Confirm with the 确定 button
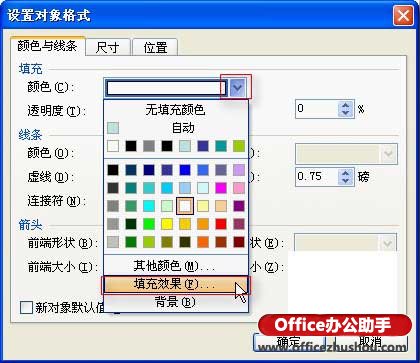The height and width of the screenshot is (363, 420). click(x=288, y=342)
